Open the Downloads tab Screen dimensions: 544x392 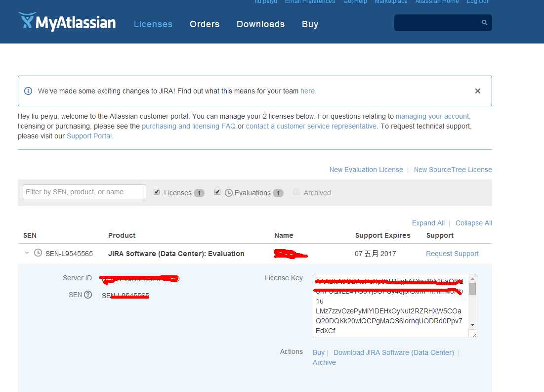(x=260, y=24)
